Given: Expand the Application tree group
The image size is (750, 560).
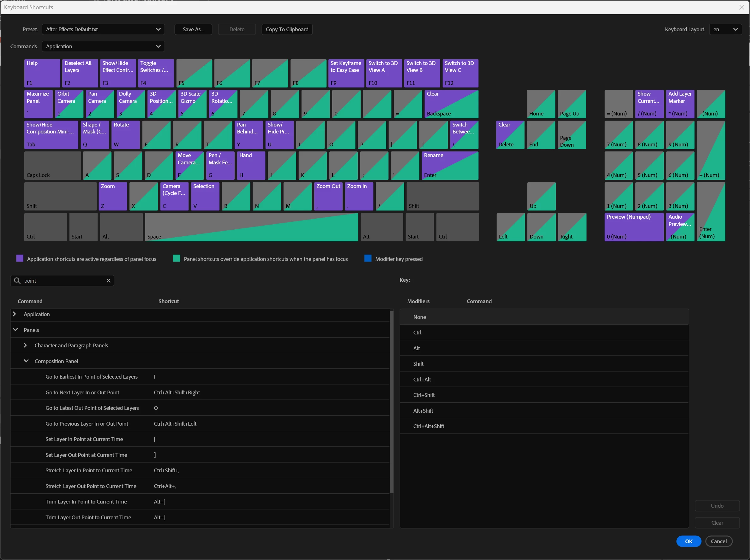Looking at the screenshot, I should [15, 314].
